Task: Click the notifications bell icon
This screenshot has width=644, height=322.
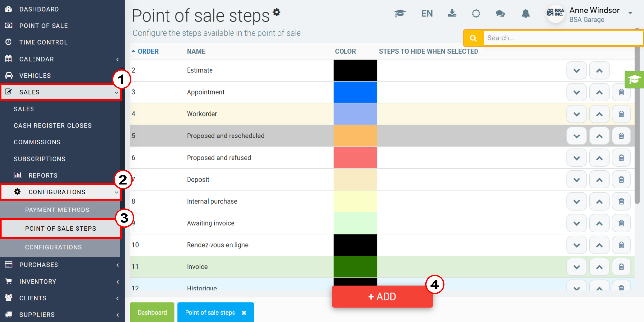Action: coord(525,13)
